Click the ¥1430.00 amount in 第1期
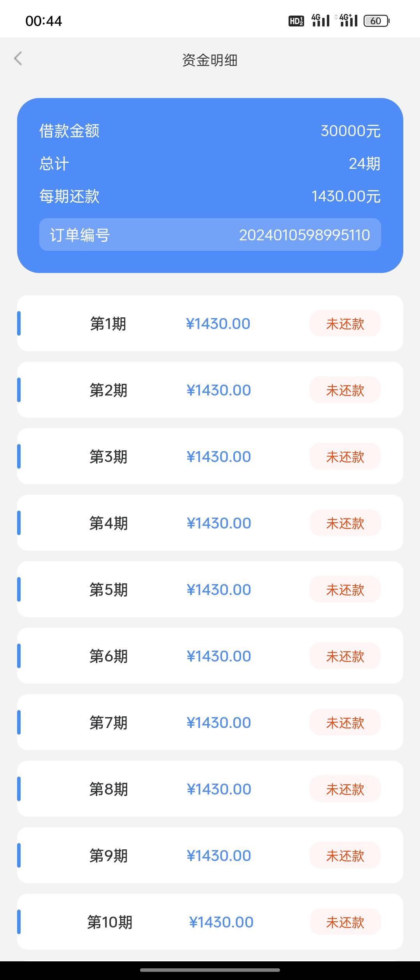Image resolution: width=420 pixels, height=980 pixels. pos(218,324)
